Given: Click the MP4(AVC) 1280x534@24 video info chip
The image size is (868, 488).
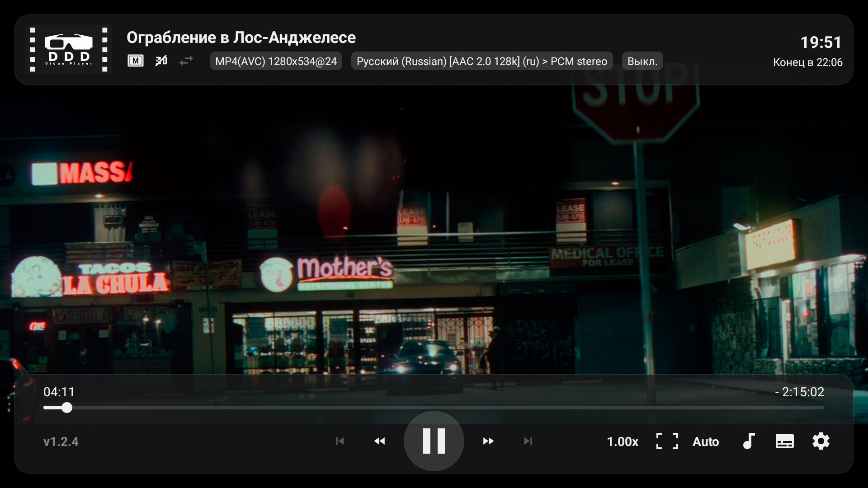Looking at the screenshot, I should coord(276,61).
